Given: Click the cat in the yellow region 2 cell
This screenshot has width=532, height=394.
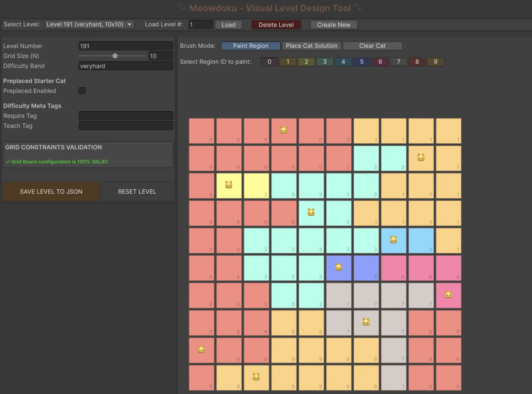Looking at the screenshot, I should click(x=229, y=185).
